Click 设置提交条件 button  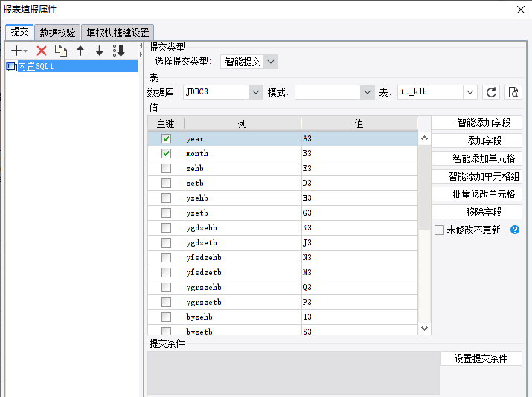[x=481, y=358]
